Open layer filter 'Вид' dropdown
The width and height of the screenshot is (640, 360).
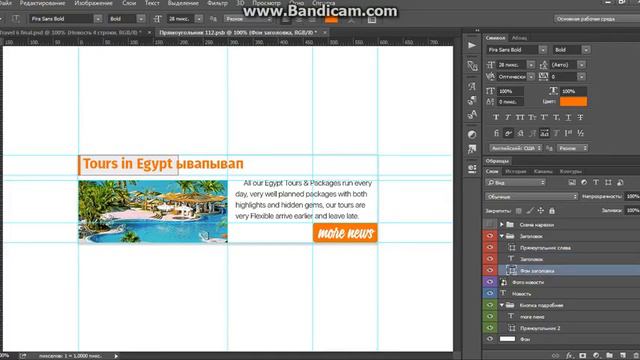click(x=516, y=182)
